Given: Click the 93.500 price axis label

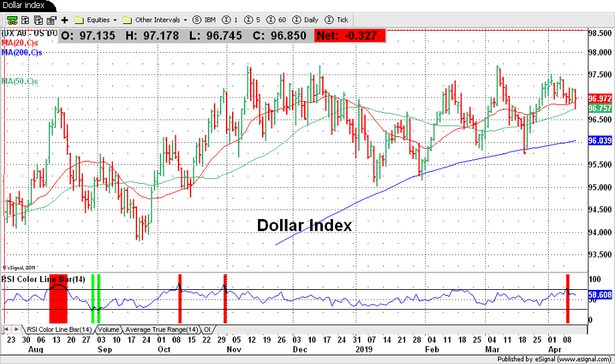Looking at the screenshot, I should 600,254.
